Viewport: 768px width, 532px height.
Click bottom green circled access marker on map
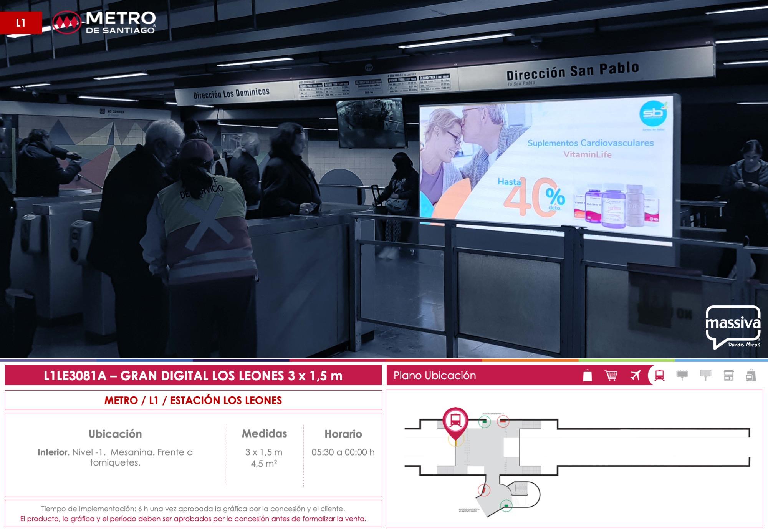click(x=506, y=505)
